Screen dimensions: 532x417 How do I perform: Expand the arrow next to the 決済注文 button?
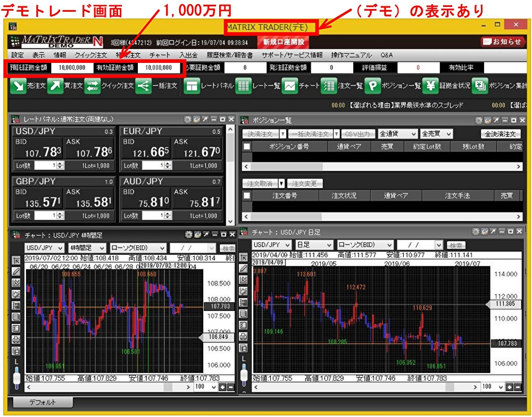[282, 134]
